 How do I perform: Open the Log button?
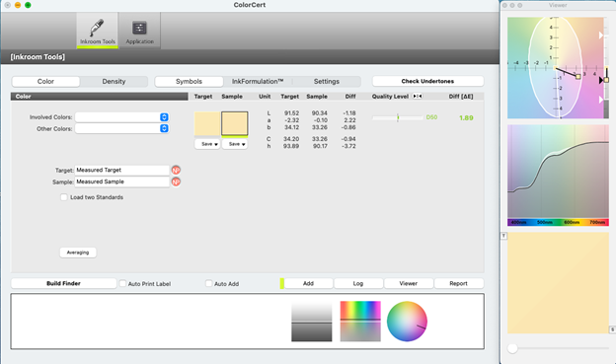click(x=358, y=283)
